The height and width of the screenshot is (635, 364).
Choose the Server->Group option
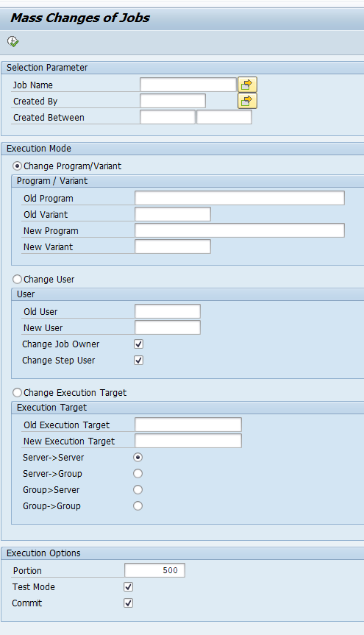click(138, 473)
